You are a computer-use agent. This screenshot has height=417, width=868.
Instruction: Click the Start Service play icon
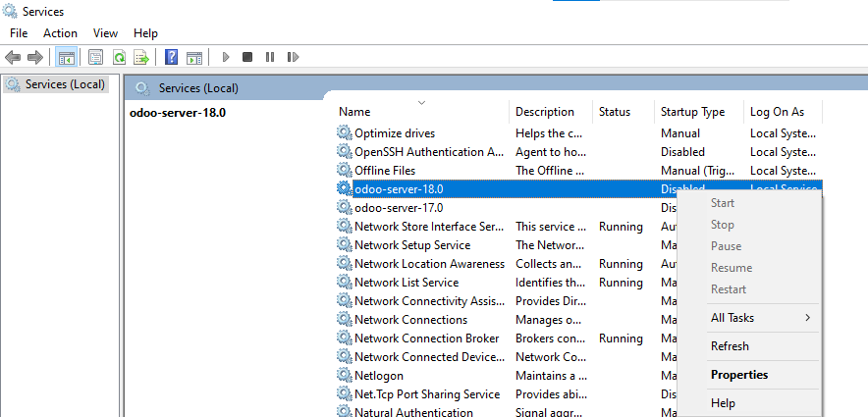pyautogui.click(x=225, y=57)
